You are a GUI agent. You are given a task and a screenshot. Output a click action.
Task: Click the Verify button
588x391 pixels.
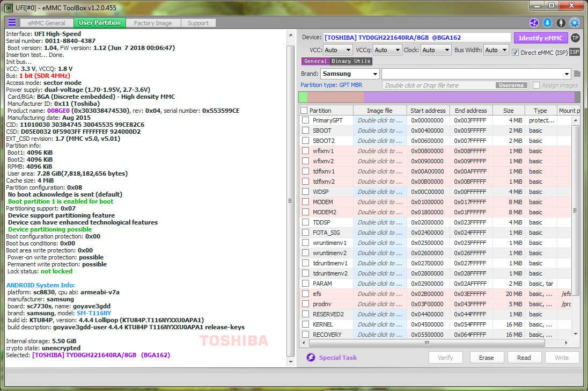(445, 358)
